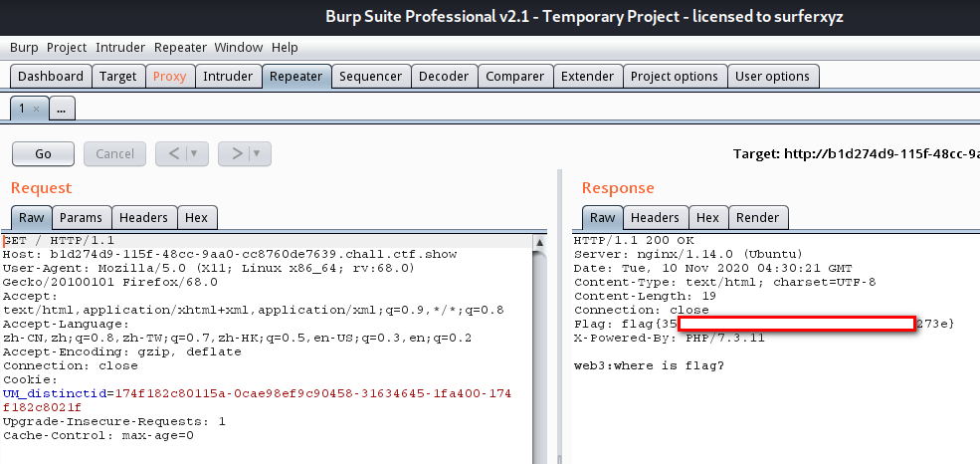Switch to the Dashboard tab

click(51, 77)
